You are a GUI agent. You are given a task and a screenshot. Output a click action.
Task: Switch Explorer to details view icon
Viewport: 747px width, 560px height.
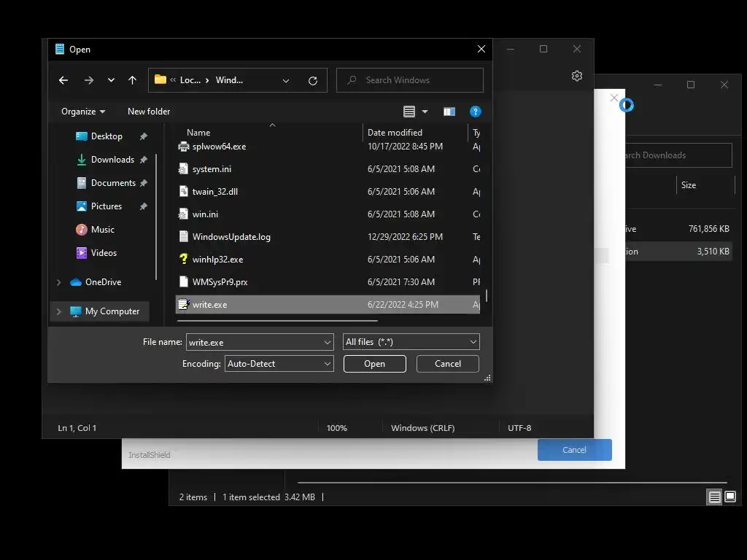[715, 497]
